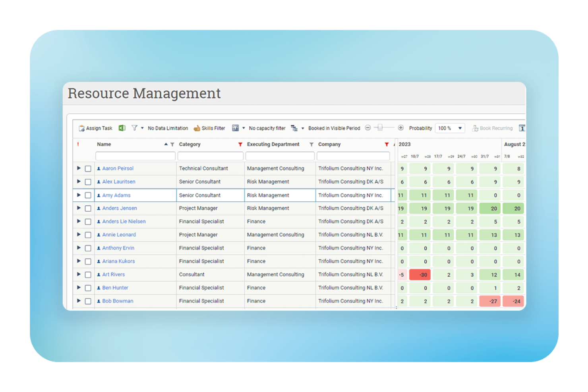Check the box beside Bob Bowman
Image resolution: width=588 pixels, height=392 pixels.
[x=88, y=301]
